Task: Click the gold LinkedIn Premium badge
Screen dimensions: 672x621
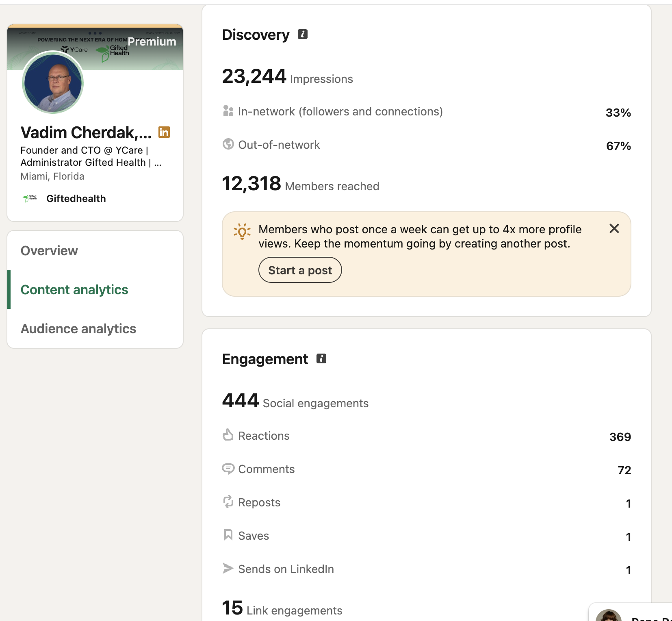Action: [x=164, y=132]
